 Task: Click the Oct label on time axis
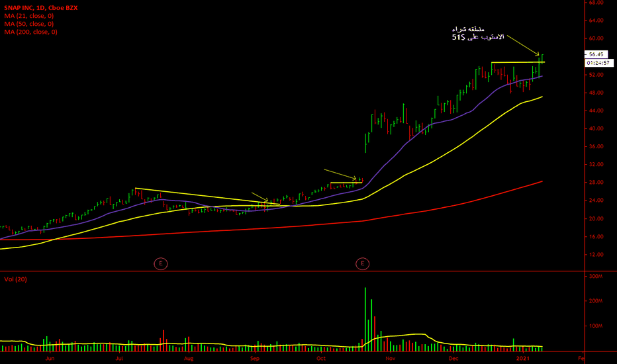coord(321,359)
